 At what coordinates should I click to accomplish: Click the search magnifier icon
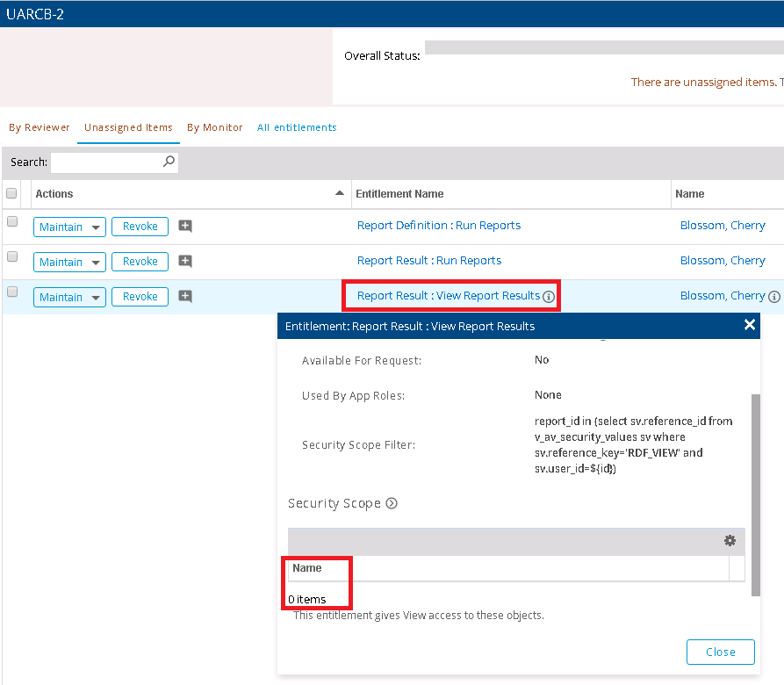point(169,162)
